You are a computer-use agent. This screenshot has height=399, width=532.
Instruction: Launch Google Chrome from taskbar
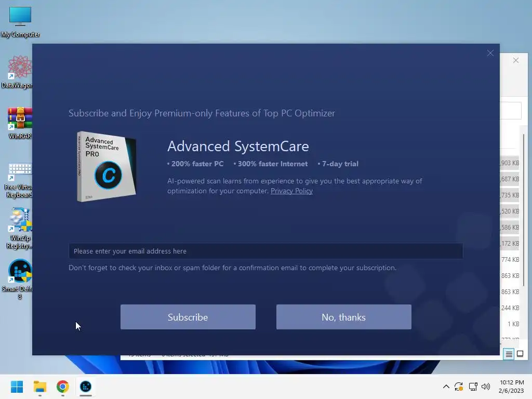(63, 387)
